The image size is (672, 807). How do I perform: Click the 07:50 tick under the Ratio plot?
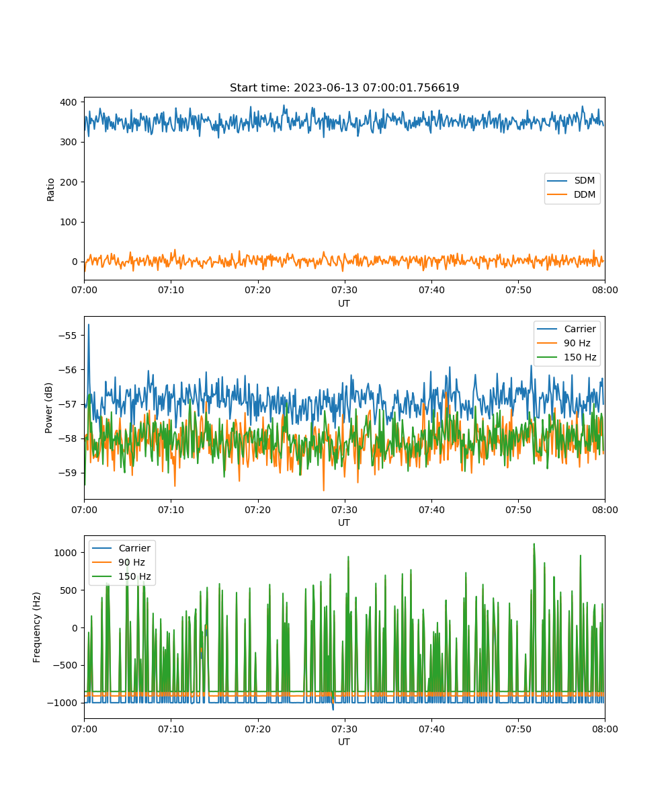[517, 290]
